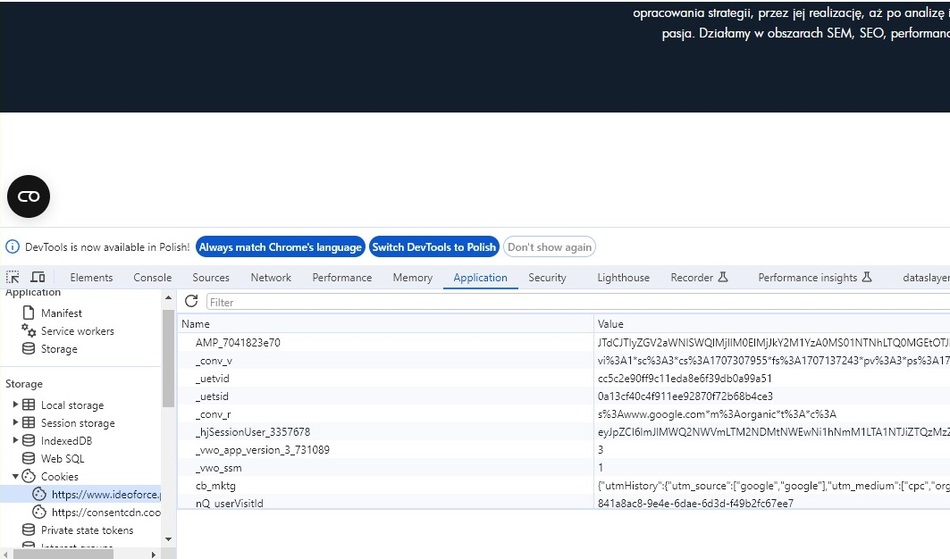This screenshot has width=950, height=559.
Task: Click the inspect element picker icon
Action: tap(13, 277)
